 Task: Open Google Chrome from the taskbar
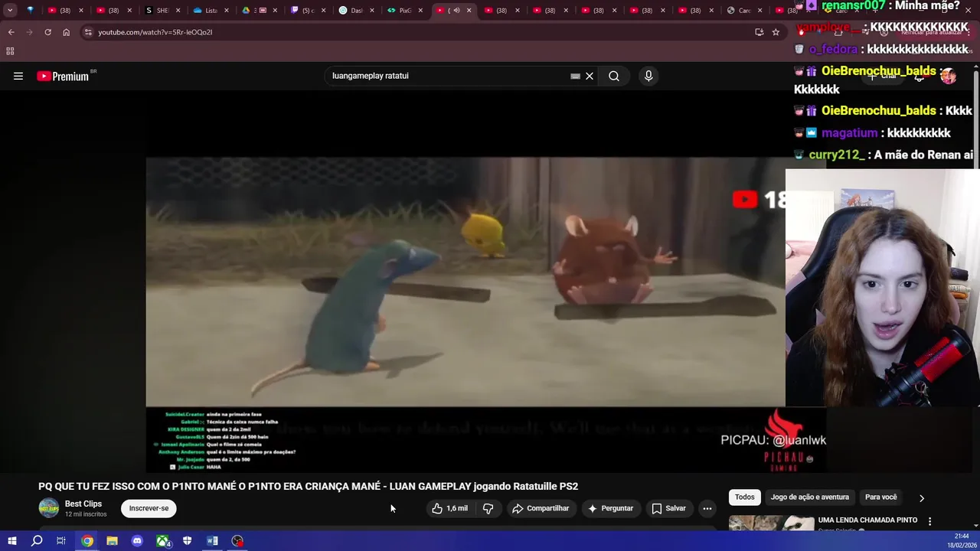point(87,541)
